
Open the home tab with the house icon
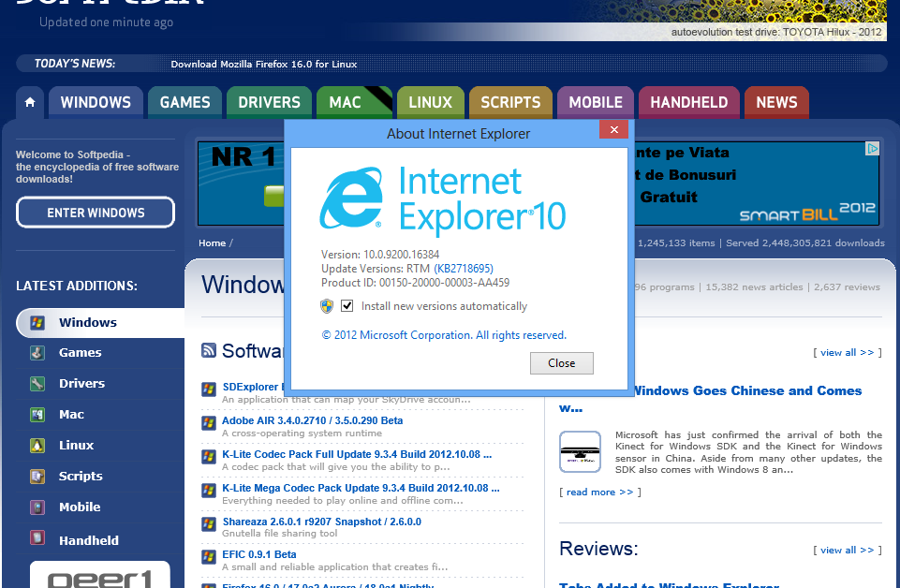29,102
